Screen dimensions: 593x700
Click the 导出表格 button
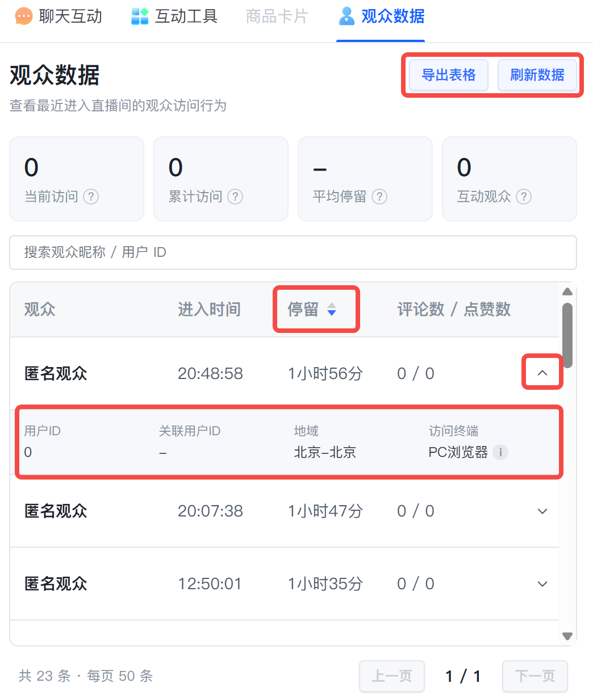coord(449,75)
